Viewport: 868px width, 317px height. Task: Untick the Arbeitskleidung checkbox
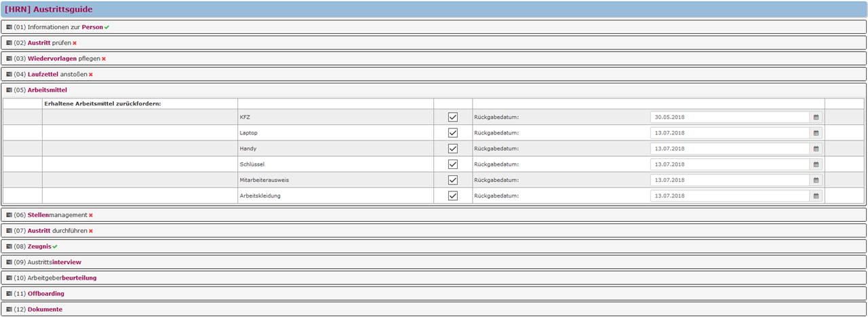tap(453, 195)
